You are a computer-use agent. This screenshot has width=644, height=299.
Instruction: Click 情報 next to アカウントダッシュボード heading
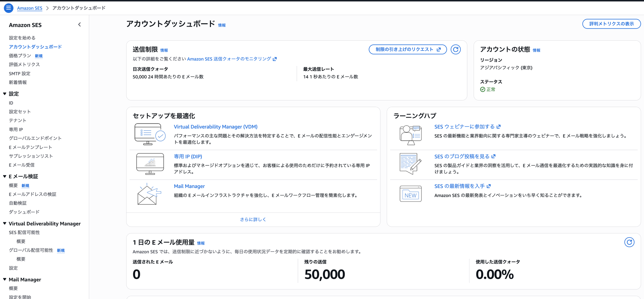pyautogui.click(x=222, y=25)
